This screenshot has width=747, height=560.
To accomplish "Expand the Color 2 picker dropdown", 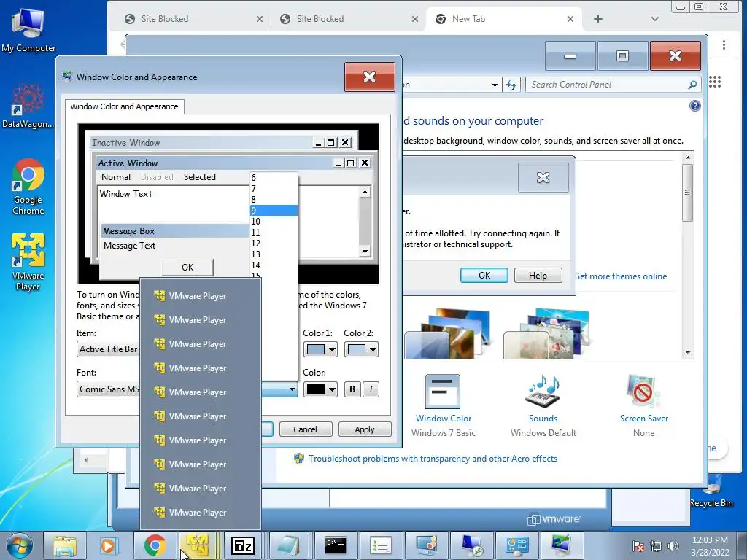I will point(373,349).
